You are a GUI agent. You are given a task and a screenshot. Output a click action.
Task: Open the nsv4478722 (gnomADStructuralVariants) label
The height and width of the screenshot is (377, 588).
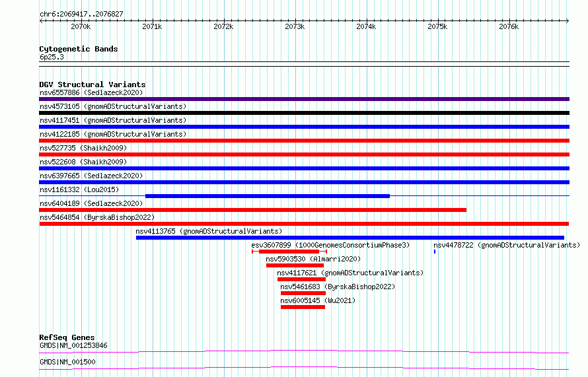tap(507, 245)
